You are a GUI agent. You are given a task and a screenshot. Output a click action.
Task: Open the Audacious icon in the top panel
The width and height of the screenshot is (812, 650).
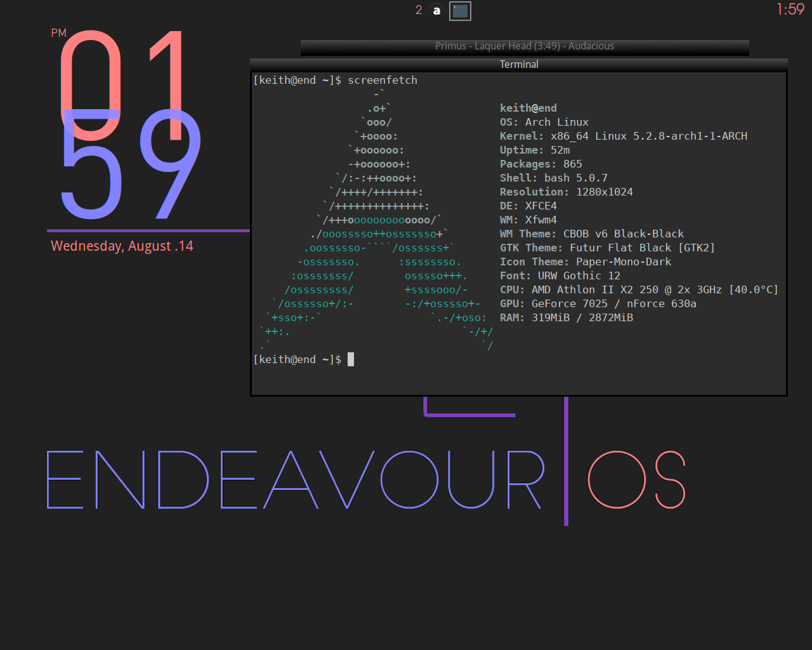click(436, 11)
